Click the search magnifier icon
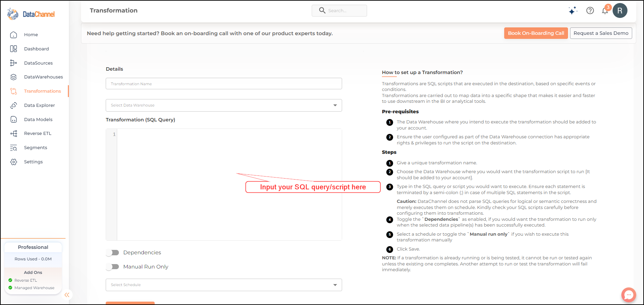The image size is (644, 305). click(322, 10)
